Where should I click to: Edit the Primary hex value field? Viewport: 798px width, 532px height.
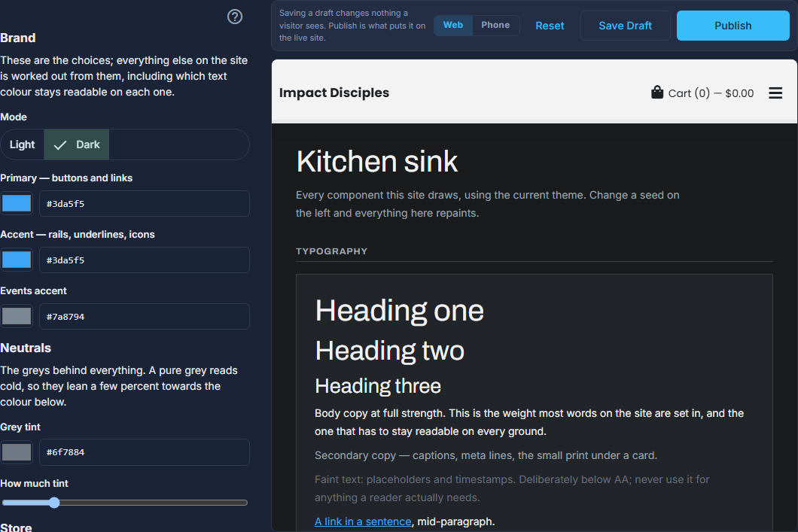[145, 203]
